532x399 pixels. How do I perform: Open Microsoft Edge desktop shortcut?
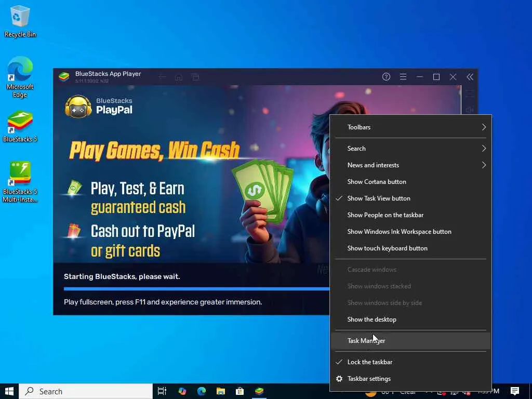20,77
